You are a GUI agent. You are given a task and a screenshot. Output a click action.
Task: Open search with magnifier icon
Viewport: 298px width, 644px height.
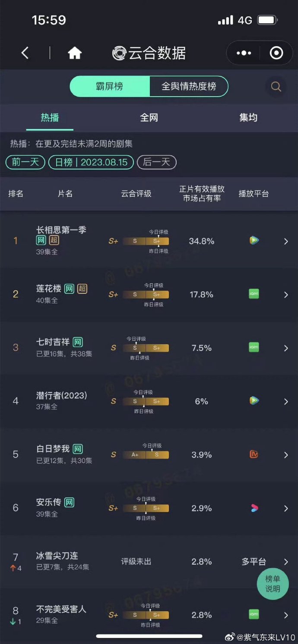(276, 87)
